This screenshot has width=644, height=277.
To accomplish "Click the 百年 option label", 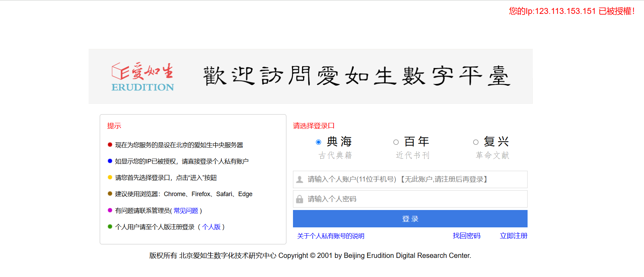I will click(x=417, y=142).
